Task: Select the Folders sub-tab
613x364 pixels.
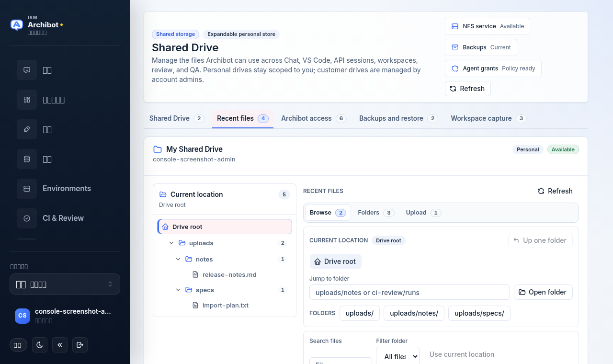Action: (x=376, y=213)
